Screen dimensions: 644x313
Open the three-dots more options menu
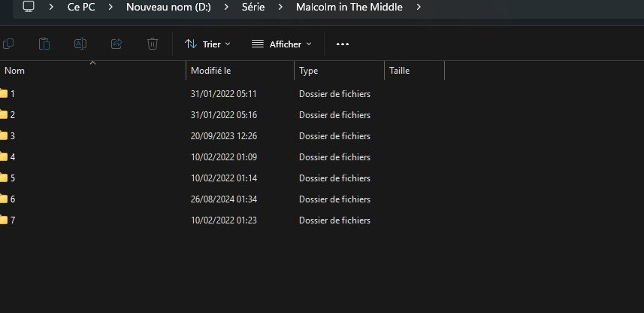tap(343, 44)
